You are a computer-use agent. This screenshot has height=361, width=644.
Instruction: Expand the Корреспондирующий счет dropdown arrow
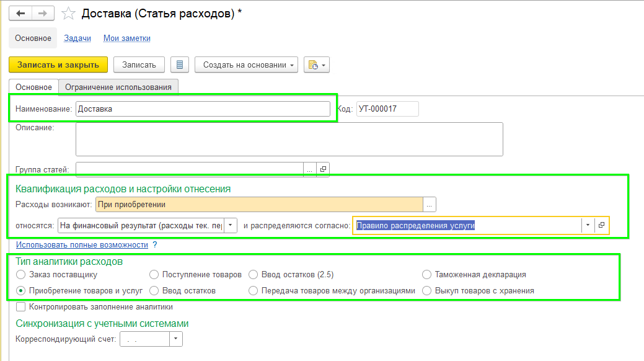tap(176, 339)
